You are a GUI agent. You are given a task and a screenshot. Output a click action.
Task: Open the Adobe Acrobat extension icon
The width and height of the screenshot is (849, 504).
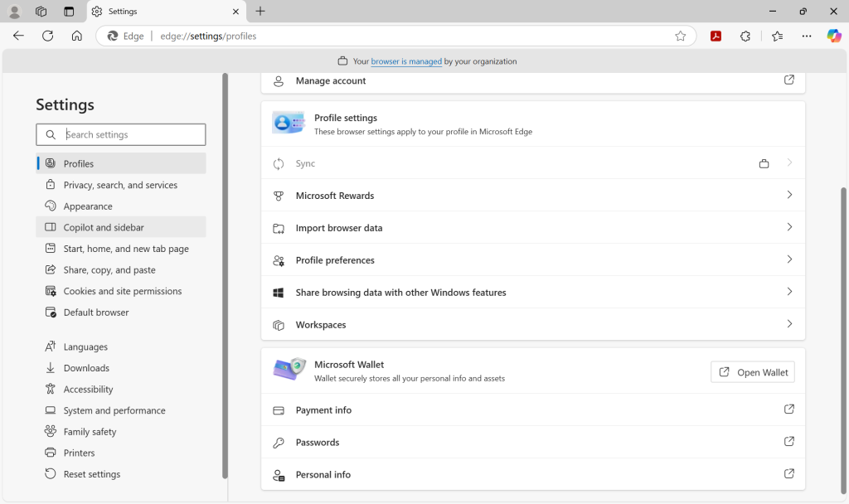716,36
